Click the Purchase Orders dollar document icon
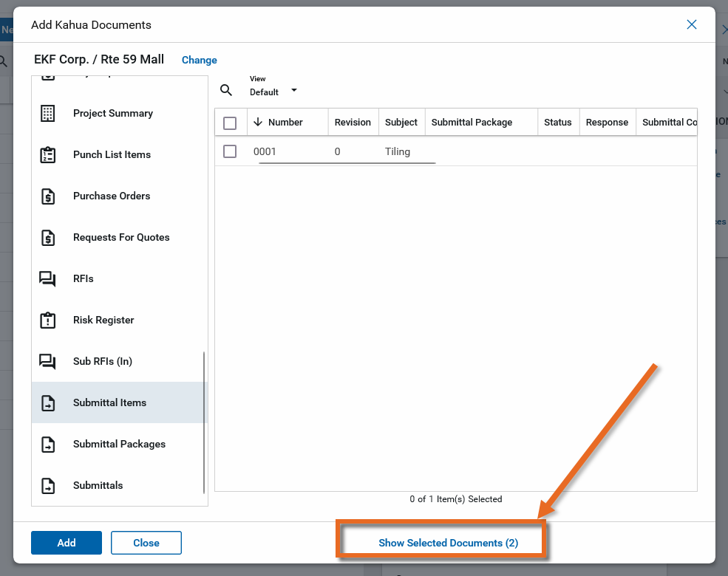The image size is (728, 576). click(x=48, y=196)
